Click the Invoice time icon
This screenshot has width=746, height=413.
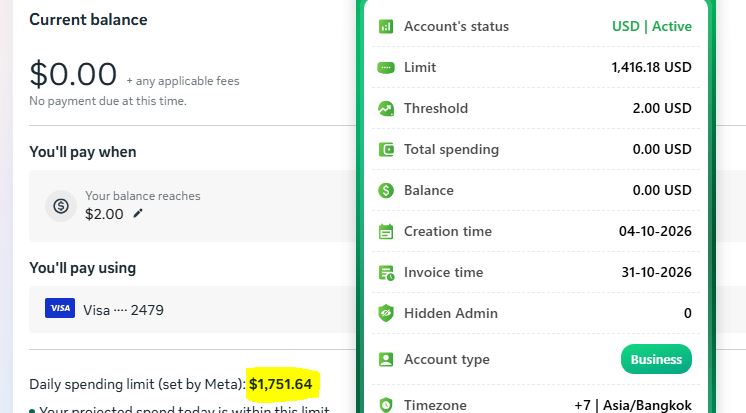(x=386, y=273)
